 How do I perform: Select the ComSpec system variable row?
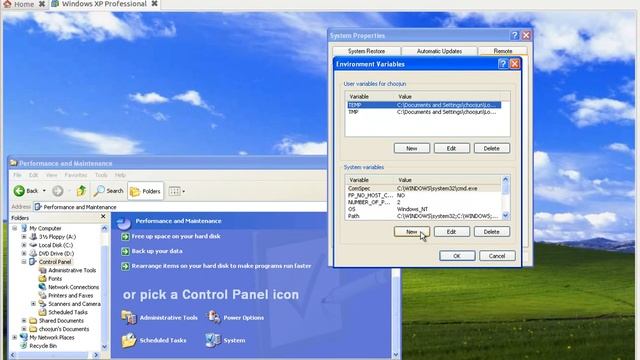point(424,189)
